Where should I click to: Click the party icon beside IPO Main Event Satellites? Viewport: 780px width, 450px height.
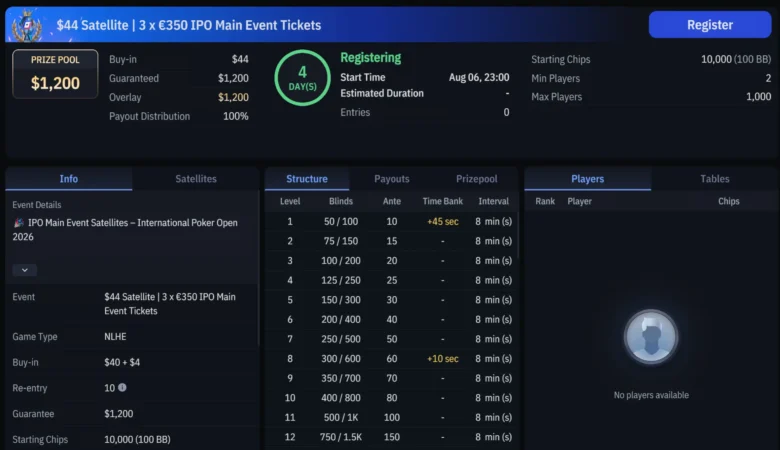pyautogui.click(x=18, y=223)
